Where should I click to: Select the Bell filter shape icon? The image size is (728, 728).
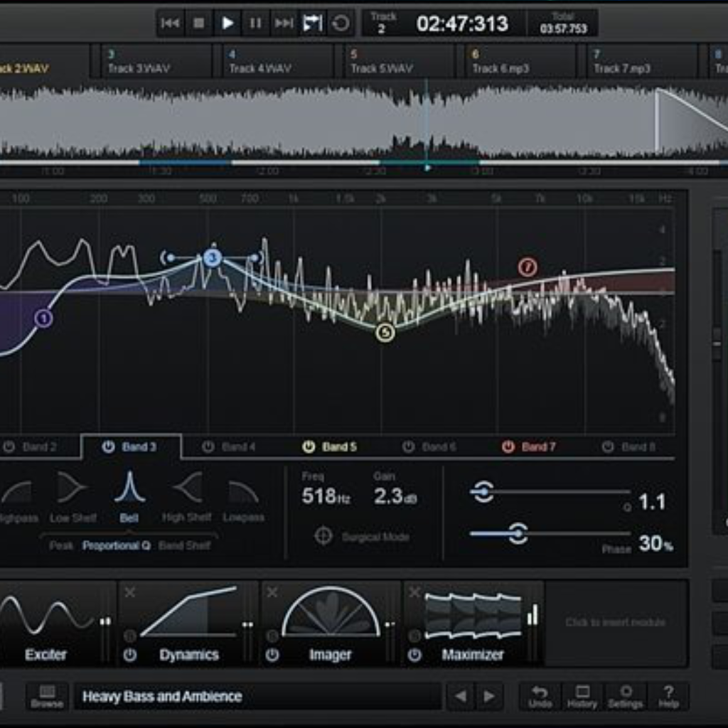click(129, 488)
